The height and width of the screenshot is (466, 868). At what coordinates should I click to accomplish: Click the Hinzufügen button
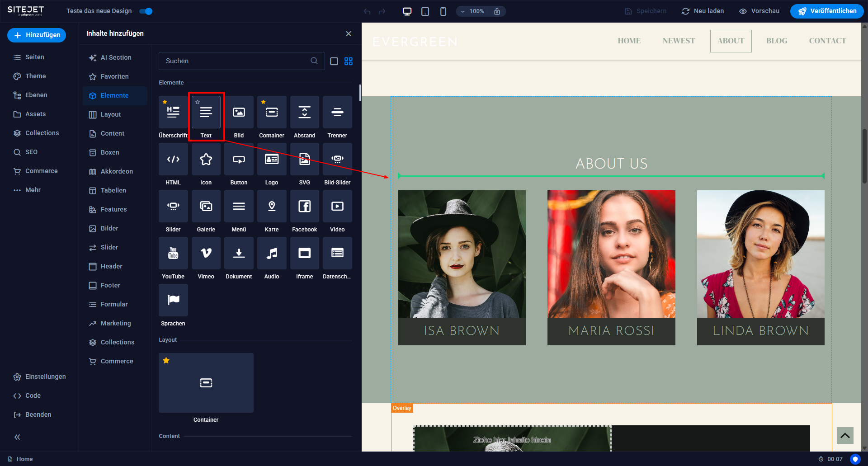(37, 35)
